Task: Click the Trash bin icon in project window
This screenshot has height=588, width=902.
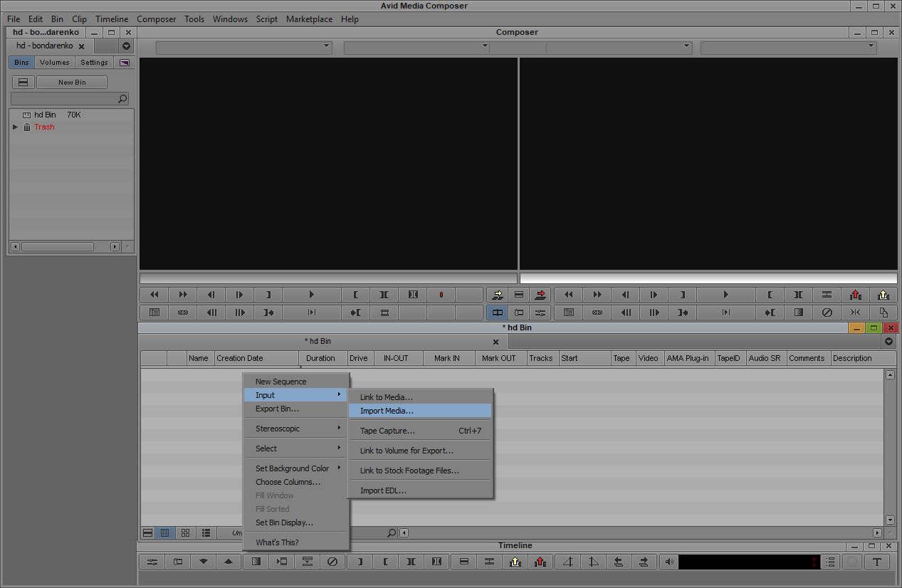Action: pos(27,127)
